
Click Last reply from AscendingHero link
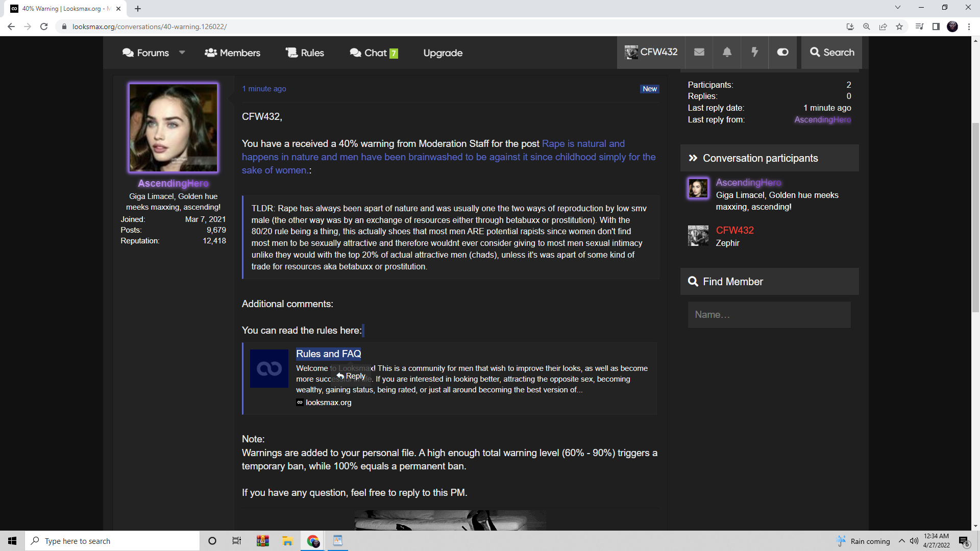coord(822,119)
